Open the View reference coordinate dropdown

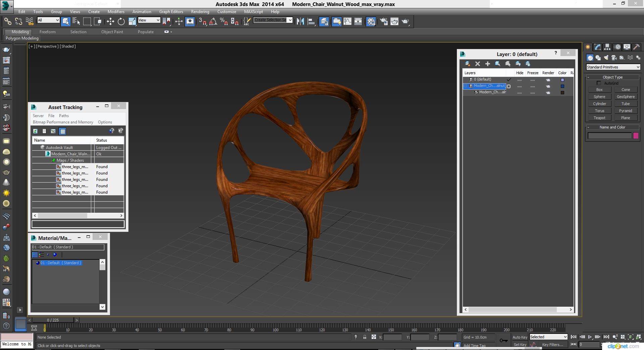[149, 20]
